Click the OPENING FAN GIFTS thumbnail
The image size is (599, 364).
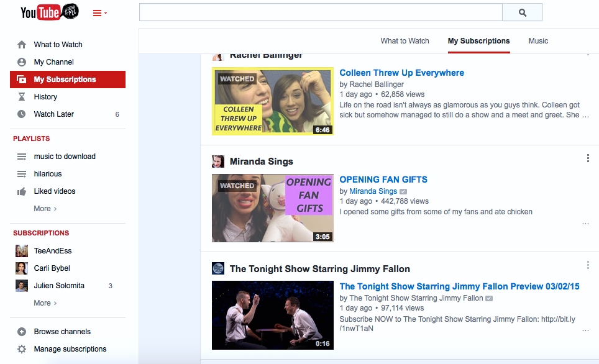(273, 208)
